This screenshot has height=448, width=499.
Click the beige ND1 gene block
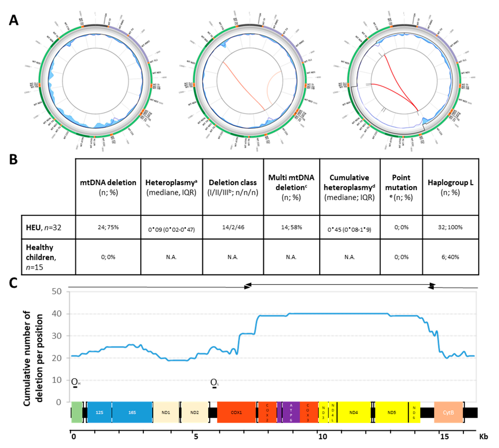[166, 412]
